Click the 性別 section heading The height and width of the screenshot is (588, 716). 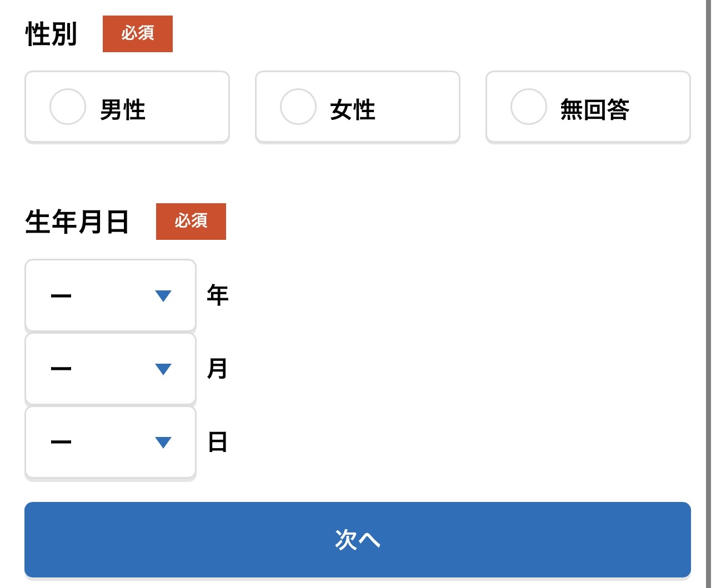coord(51,34)
